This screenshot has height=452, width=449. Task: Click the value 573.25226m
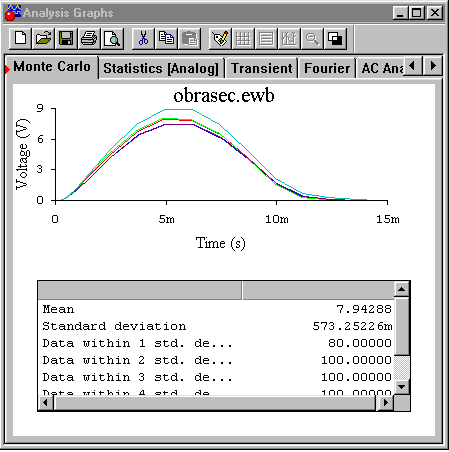pos(352,326)
